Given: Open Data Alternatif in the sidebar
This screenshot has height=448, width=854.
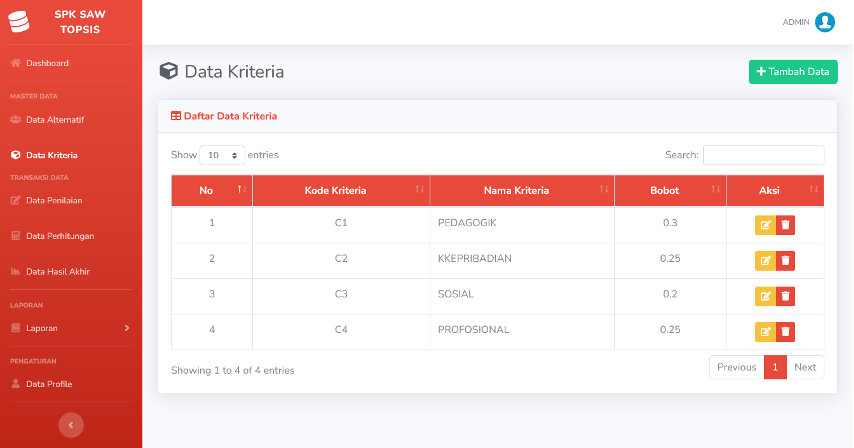Looking at the screenshot, I should (x=54, y=120).
